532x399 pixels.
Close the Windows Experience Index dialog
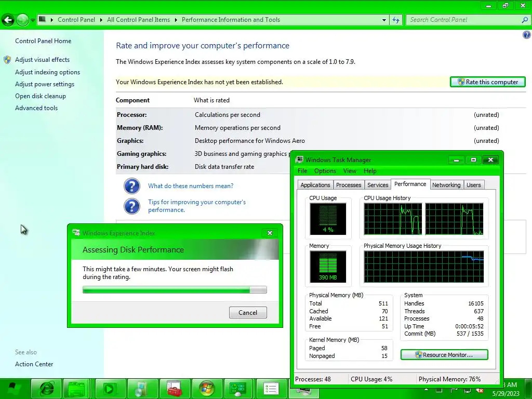(270, 233)
